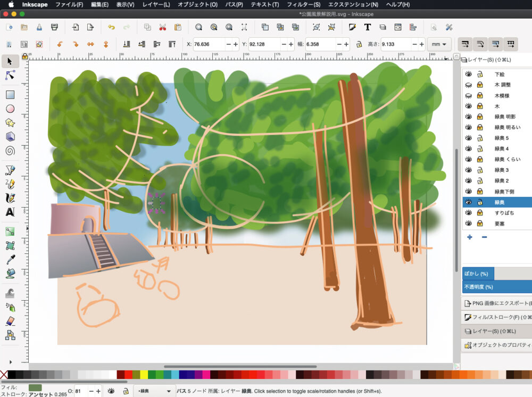The height and width of the screenshot is (397, 532).
Task: Click the minus button to delete layer
Action: click(484, 237)
